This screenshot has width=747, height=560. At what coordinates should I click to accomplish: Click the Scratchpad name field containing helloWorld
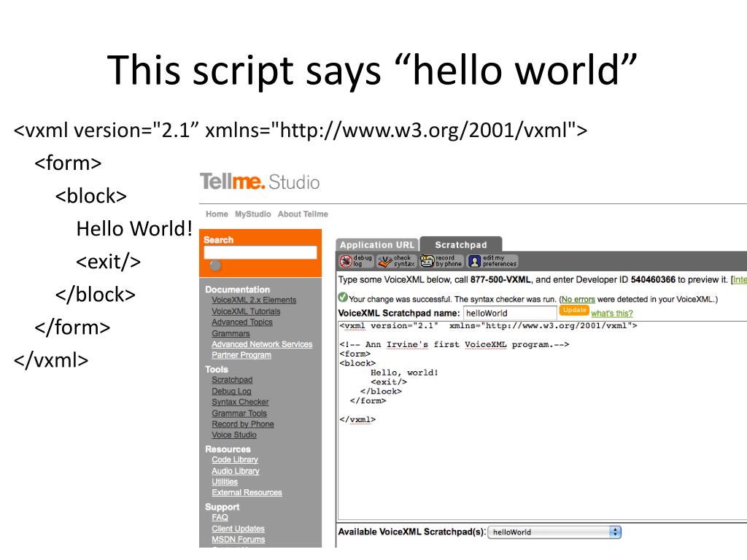tap(510, 313)
